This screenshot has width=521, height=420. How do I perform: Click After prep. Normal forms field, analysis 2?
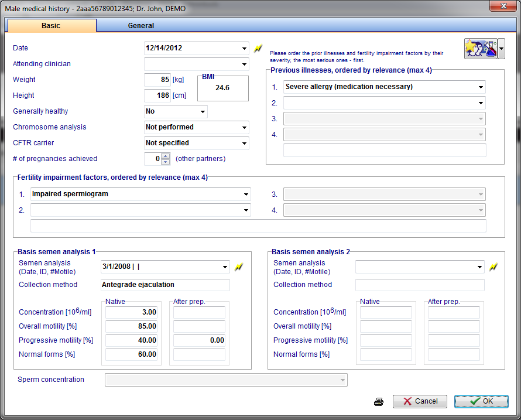454,354
